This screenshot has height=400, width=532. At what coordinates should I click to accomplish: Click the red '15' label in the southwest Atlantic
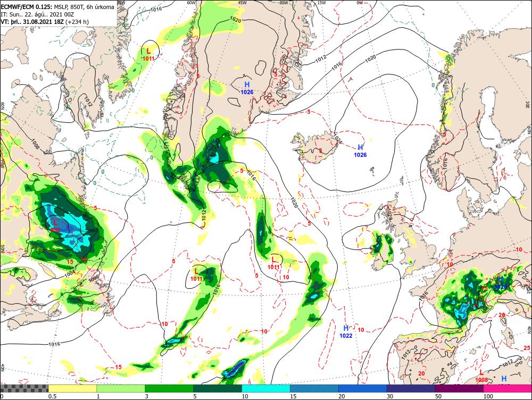click(118, 367)
